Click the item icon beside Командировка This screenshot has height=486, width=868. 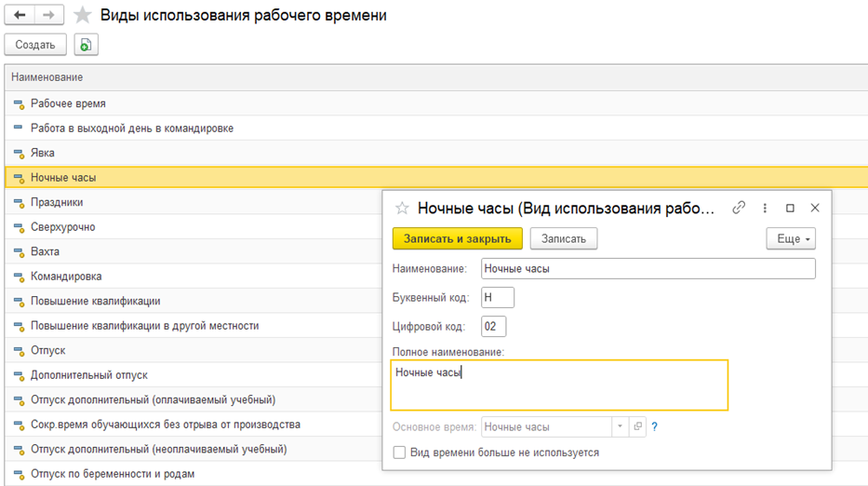(x=19, y=277)
